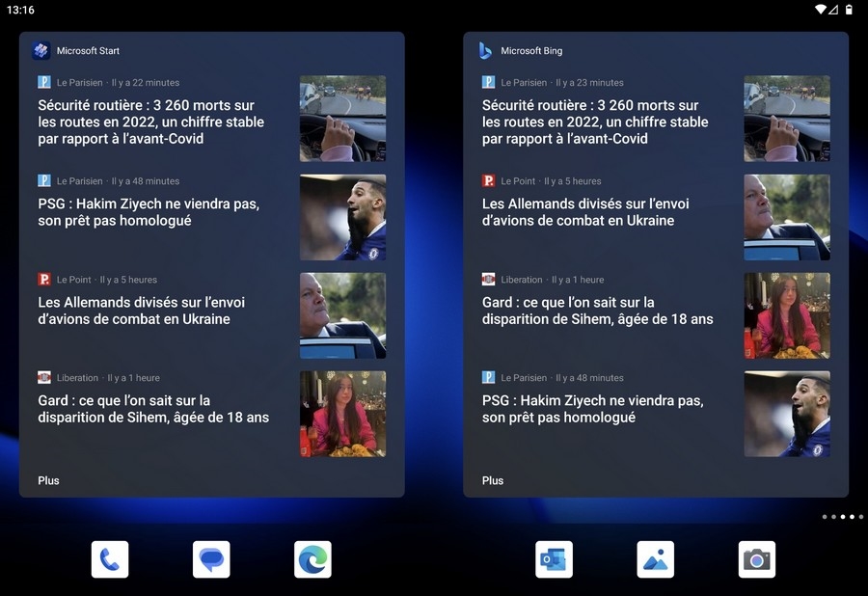
Task: Tap the 13:16 clock in status bar
Action: click(x=20, y=10)
